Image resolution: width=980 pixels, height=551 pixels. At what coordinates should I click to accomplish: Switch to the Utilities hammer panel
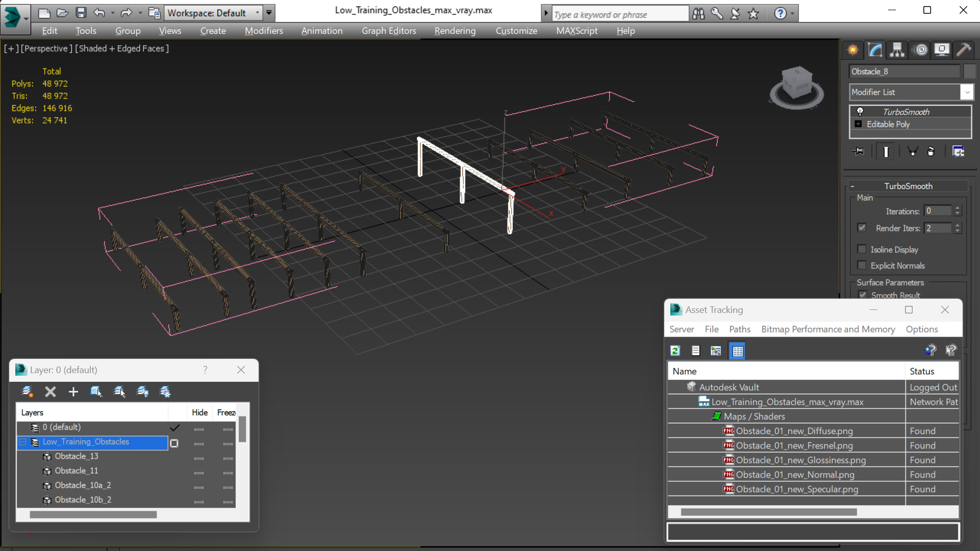964,49
